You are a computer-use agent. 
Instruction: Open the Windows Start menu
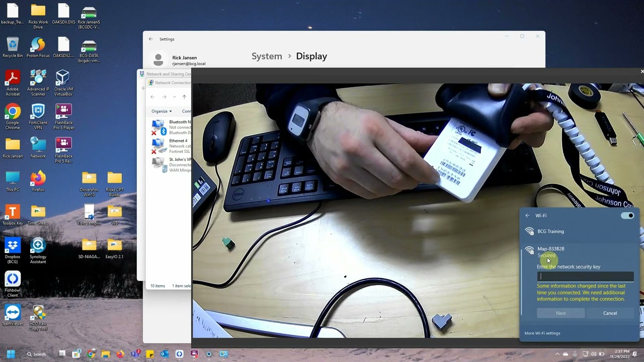pyautogui.click(x=11, y=354)
